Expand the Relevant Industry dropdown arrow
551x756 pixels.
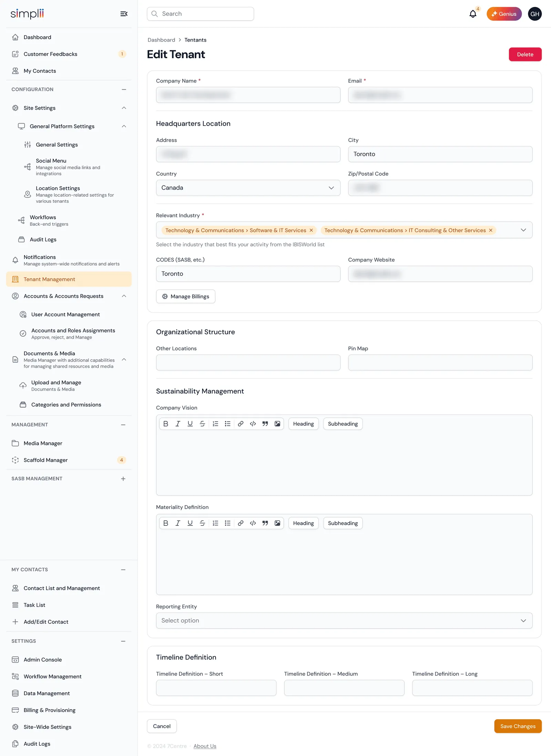point(523,230)
